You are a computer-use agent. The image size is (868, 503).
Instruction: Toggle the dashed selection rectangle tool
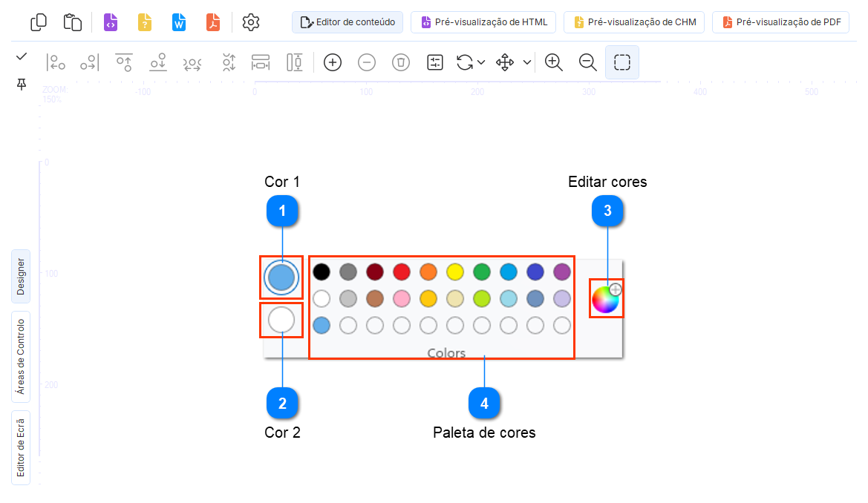622,63
